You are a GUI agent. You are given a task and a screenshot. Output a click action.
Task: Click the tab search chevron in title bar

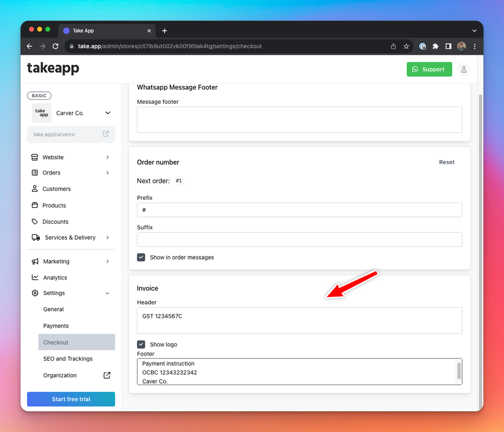pos(474,31)
